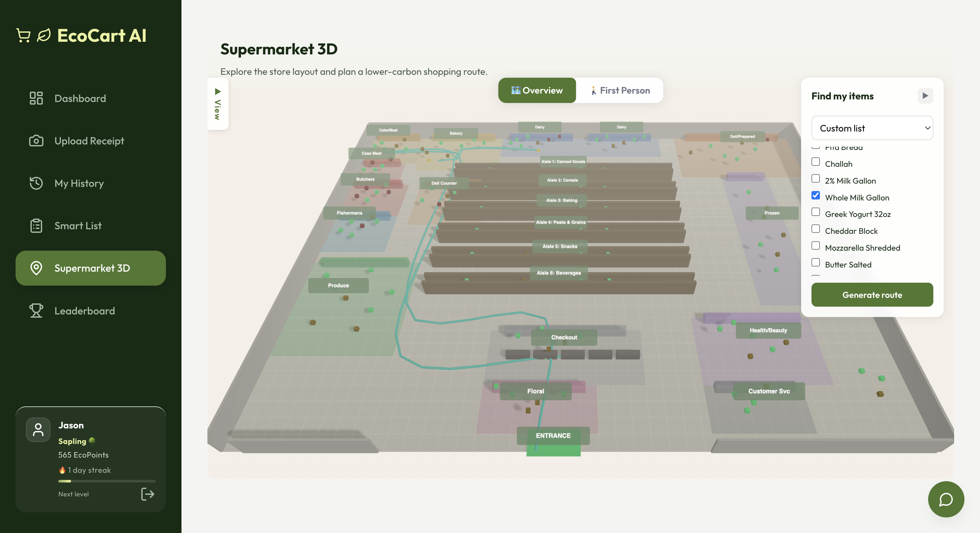Expand the View side panel
The image size is (980, 533).
coord(217,104)
